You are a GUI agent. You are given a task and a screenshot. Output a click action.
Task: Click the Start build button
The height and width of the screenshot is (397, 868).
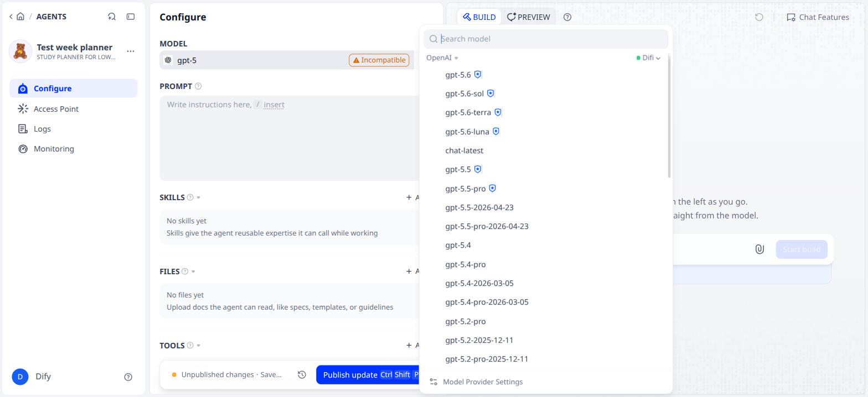802,249
